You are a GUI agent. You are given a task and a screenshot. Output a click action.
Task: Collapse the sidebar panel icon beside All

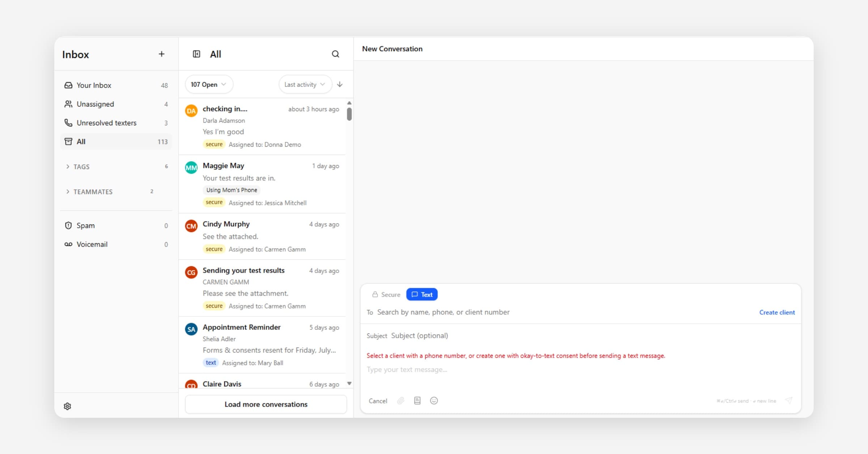(196, 54)
